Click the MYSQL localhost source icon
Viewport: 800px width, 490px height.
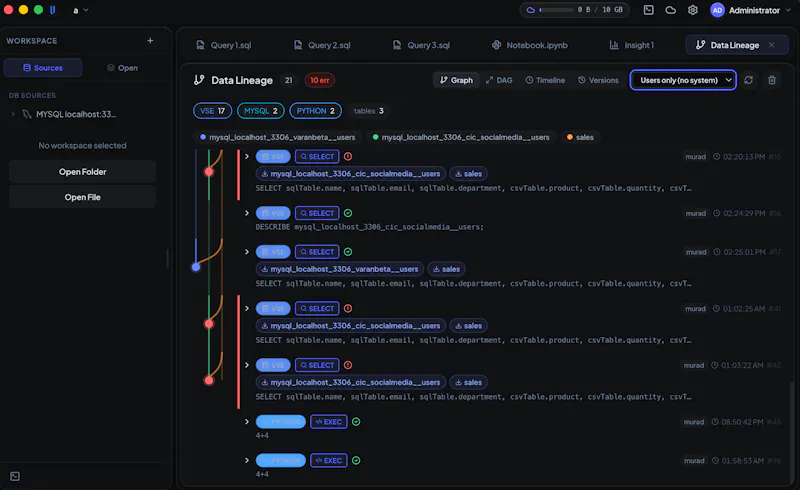pyautogui.click(x=27, y=114)
